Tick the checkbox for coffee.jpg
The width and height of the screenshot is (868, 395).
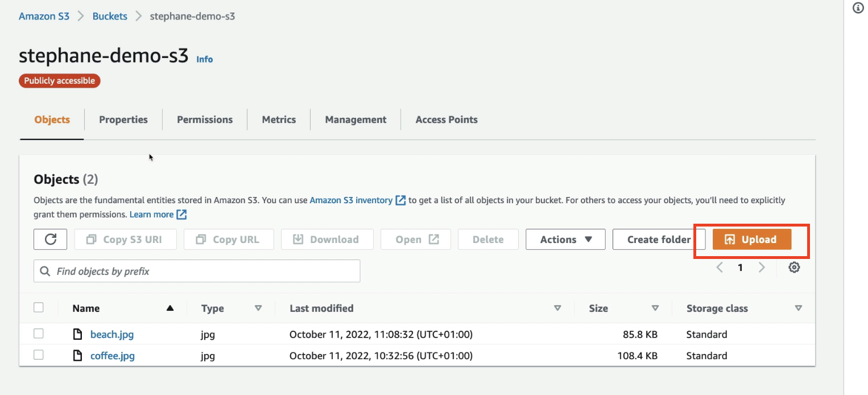[39, 355]
